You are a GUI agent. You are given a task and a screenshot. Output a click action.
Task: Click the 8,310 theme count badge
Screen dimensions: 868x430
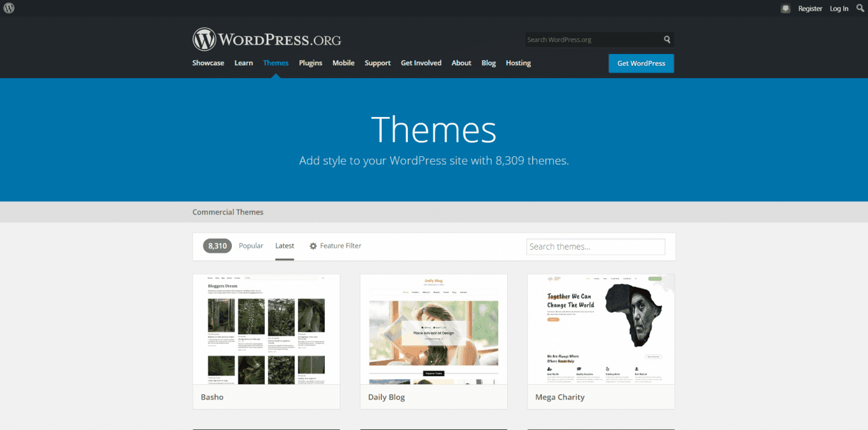coord(218,246)
